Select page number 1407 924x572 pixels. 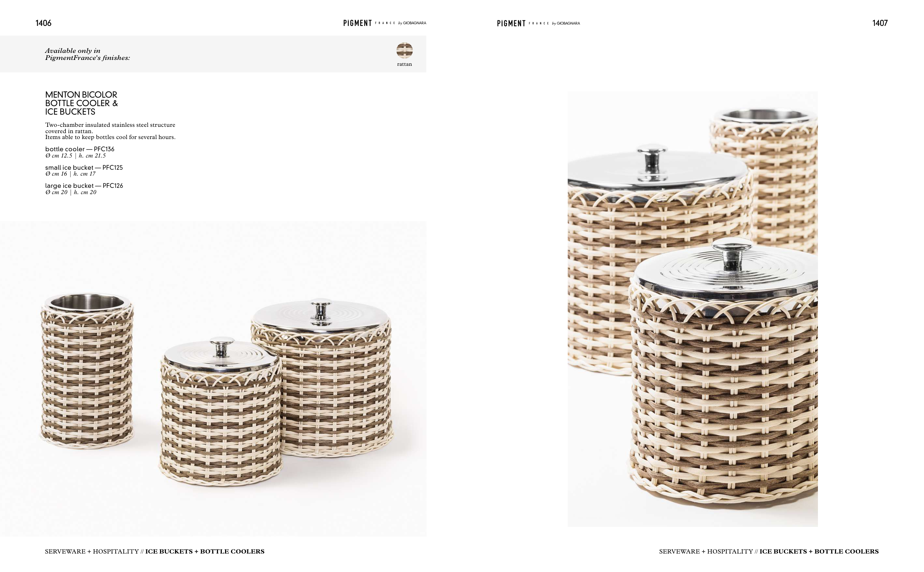880,23
